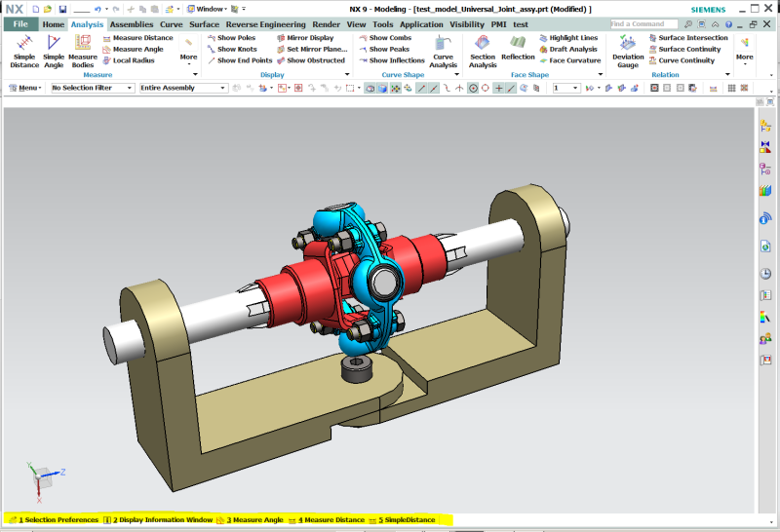780x532 pixels.
Task: Open the Menu dropdown
Action: tap(25, 88)
